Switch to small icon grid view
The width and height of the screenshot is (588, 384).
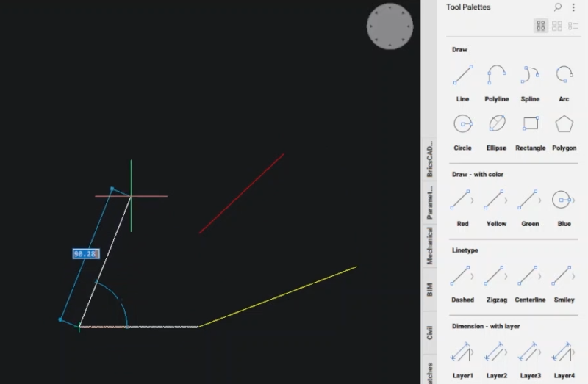(x=557, y=26)
